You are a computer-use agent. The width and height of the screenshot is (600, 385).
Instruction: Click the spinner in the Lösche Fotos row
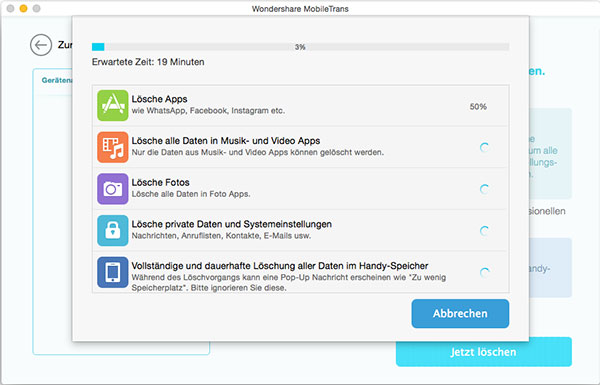point(484,189)
